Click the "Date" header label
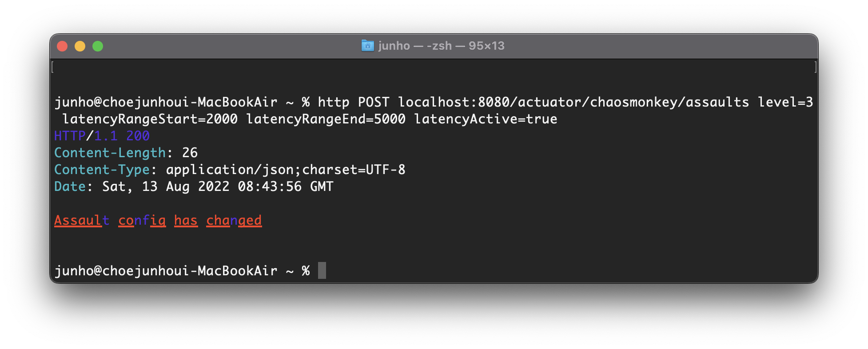Image resolution: width=868 pixels, height=349 pixels. click(70, 186)
